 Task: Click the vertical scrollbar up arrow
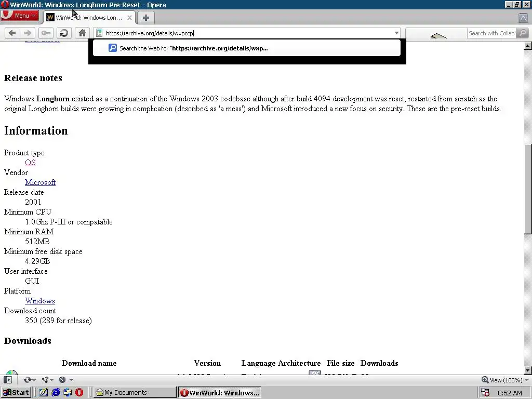pyautogui.click(x=528, y=46)
